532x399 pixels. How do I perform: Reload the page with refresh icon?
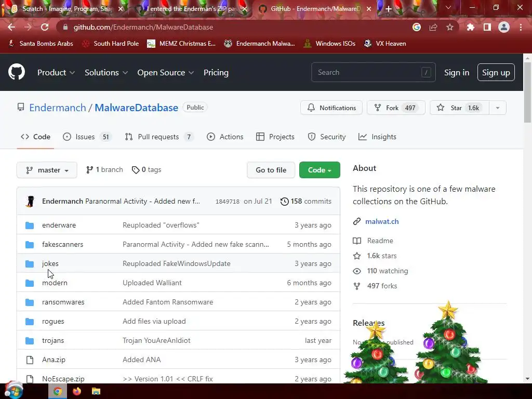point(45,27)
